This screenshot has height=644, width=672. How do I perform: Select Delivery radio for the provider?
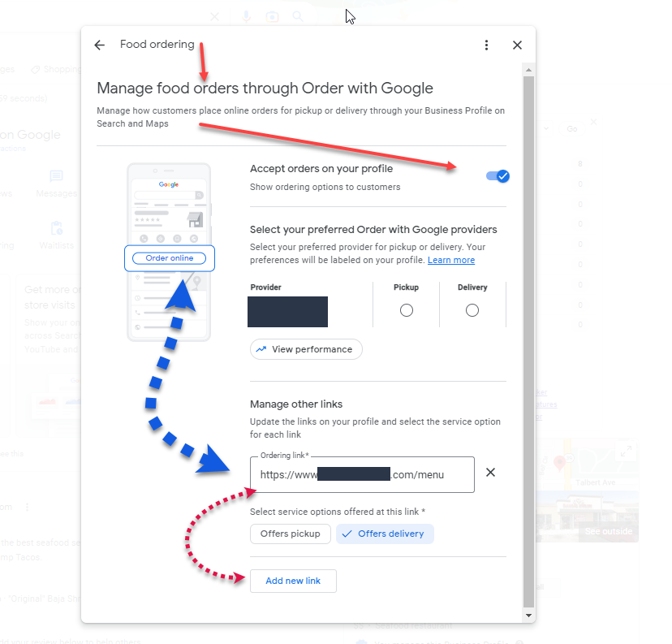[x=472, y=310]
